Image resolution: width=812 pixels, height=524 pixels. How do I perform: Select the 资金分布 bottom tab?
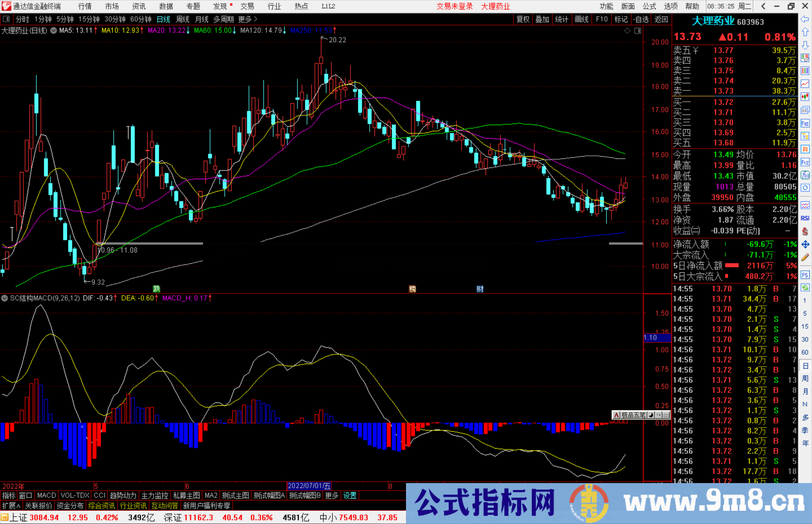pos(70,506)
